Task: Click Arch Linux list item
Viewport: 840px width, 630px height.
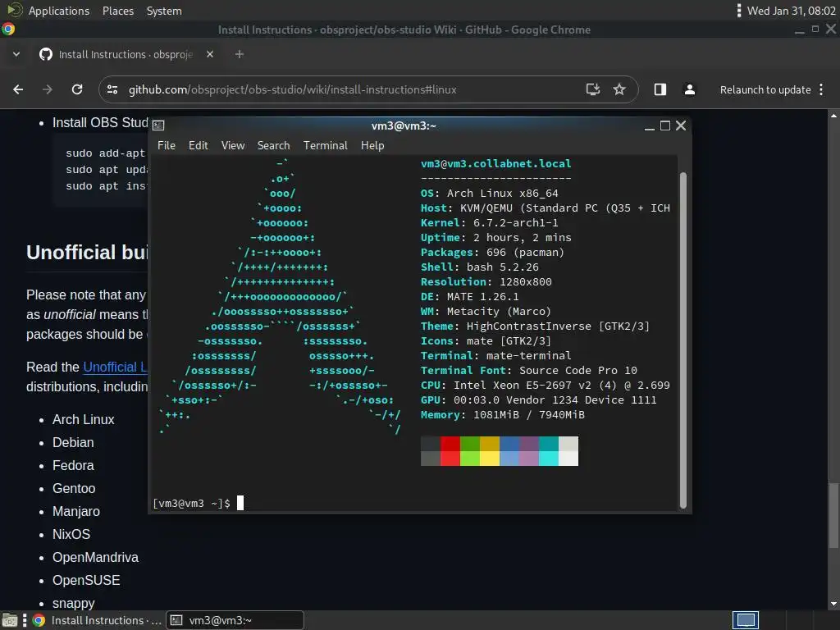Action: coord(83,419)
